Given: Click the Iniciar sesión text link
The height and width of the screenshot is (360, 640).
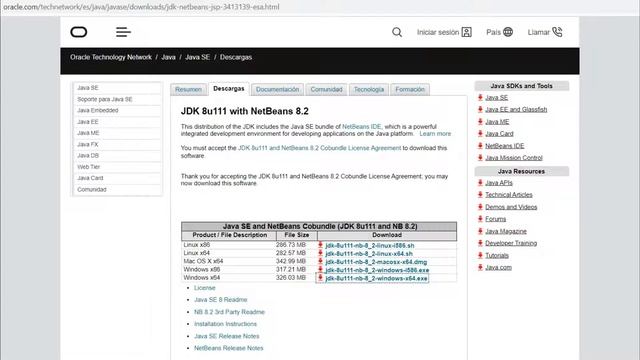Looking at the screenshot, I should [438, 32].
